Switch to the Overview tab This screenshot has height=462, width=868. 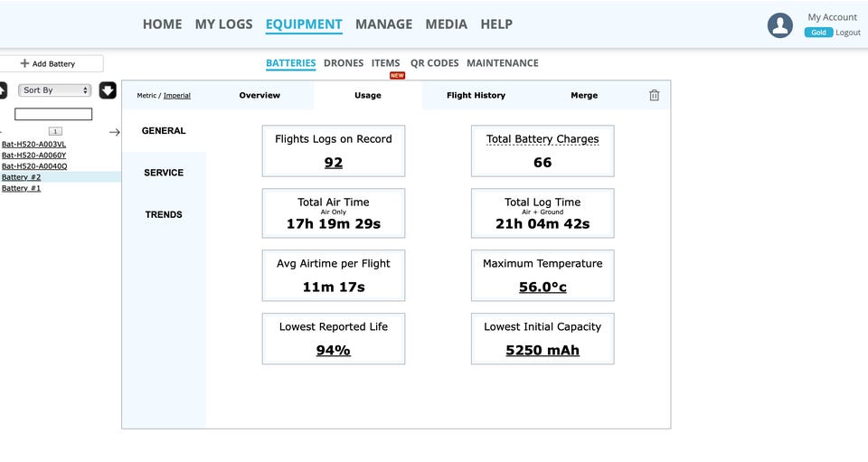click(259, 95)
